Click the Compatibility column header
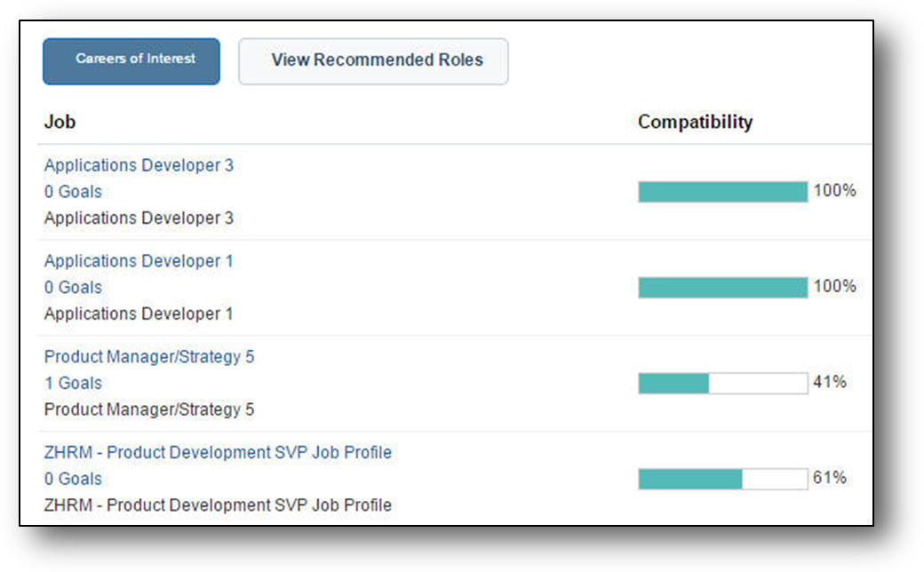Viewport: 924px width, 572px height. (x=695, y=123)
